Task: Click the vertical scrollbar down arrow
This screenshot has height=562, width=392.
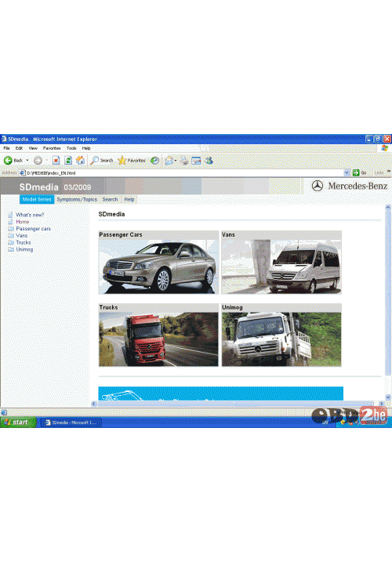Action: pyautogui.click(x=388, y=397)
